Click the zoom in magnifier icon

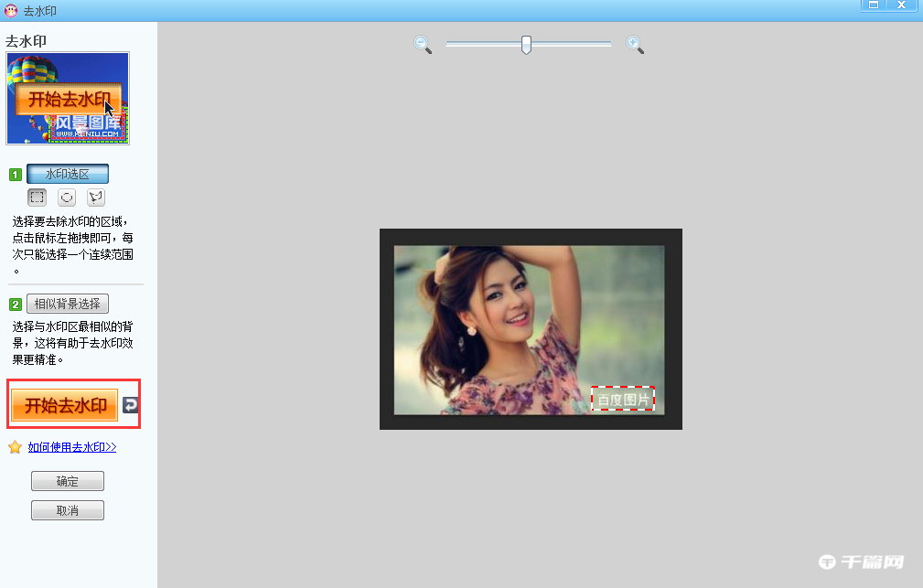635,45
